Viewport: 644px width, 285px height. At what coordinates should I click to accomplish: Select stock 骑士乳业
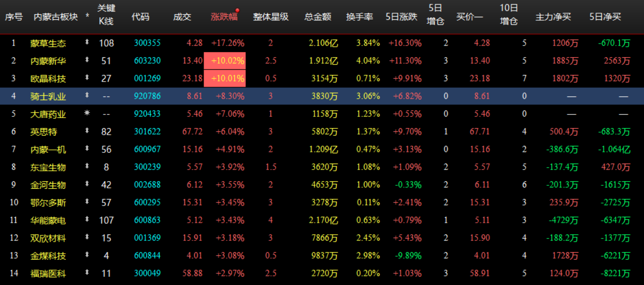click(x=48, y=97)
